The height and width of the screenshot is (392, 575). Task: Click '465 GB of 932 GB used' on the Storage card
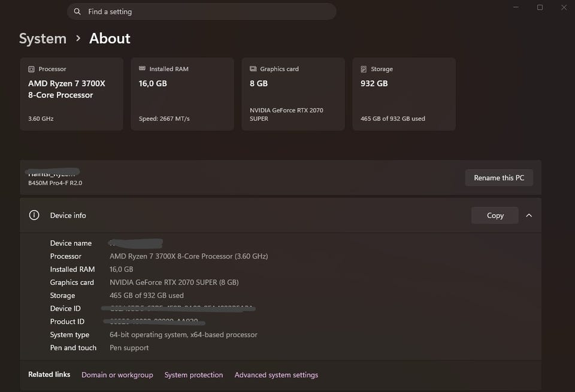[393, 118]
